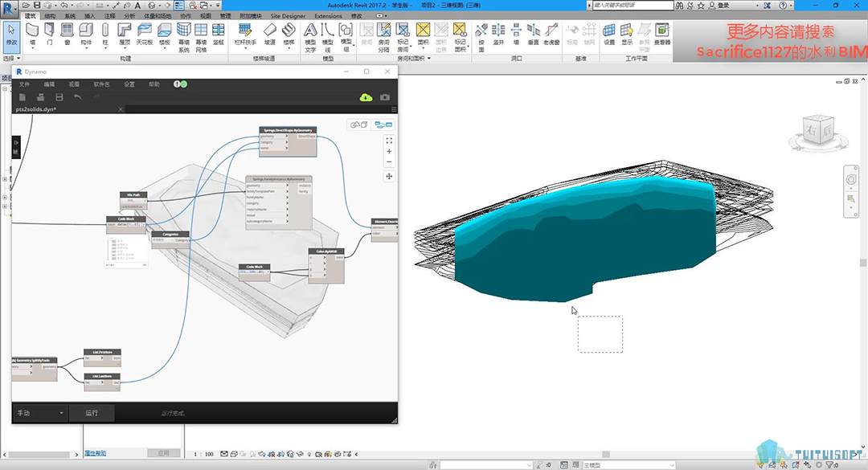The height and width of the screenshot is (470, 868).
Task: Open the 软件包 menu in Dynamo
Action: (x=101, y=84)
